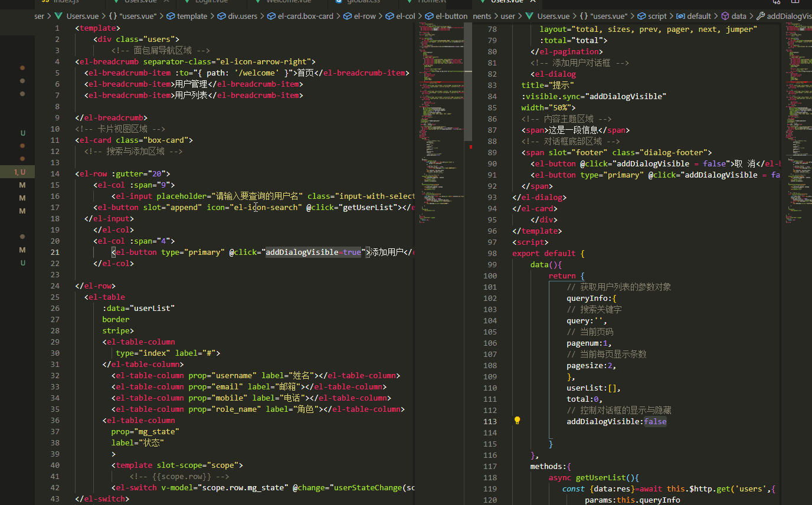
Task: Click the 'methods:{' line in right editor
Action: [x=551, y=466]
